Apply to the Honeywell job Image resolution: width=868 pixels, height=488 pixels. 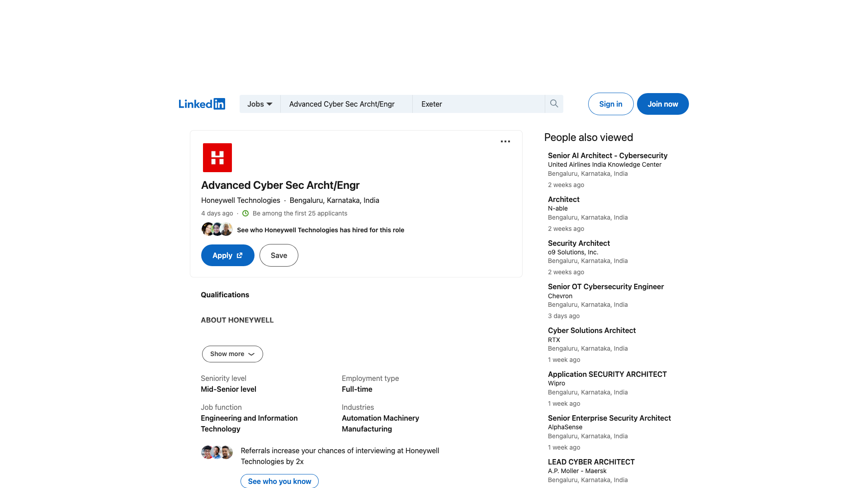[228, 255]
